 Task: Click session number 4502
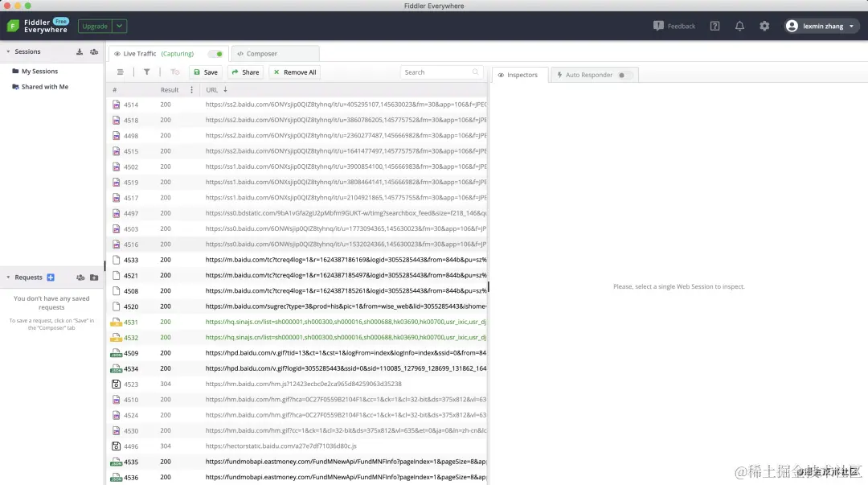131,166
